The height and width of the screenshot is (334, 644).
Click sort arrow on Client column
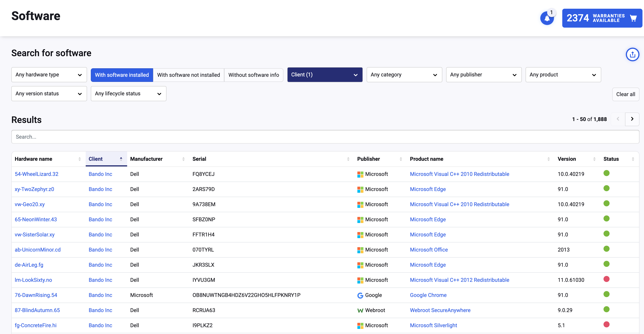click(x=121, y=159)
